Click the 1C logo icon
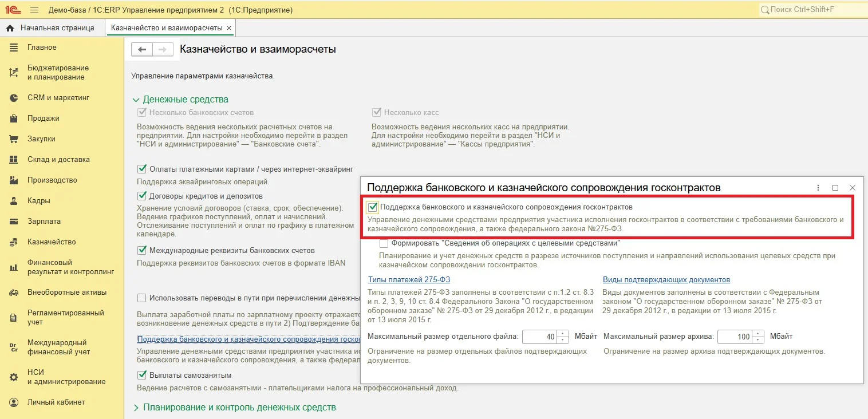 [x=13, y=10]
